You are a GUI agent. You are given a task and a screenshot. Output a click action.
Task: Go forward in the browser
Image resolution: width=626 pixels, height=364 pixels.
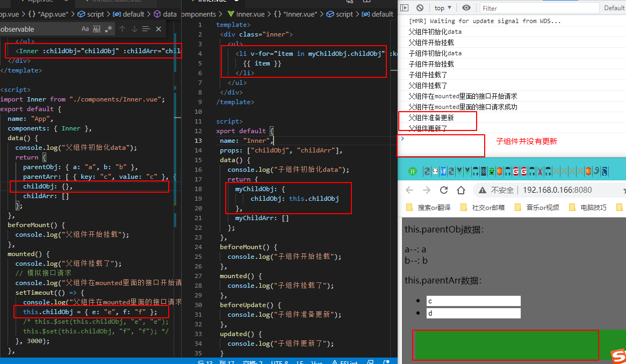[427, 190]
